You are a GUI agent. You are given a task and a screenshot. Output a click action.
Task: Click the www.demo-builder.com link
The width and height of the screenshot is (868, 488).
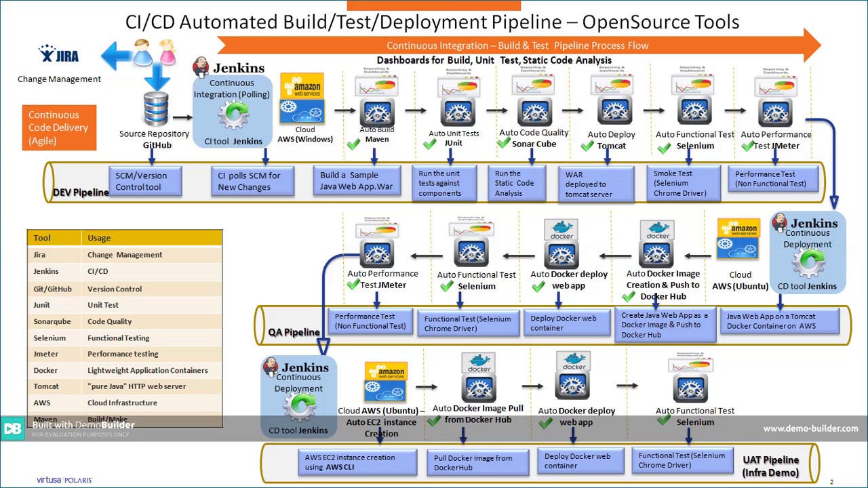(810, 428)
